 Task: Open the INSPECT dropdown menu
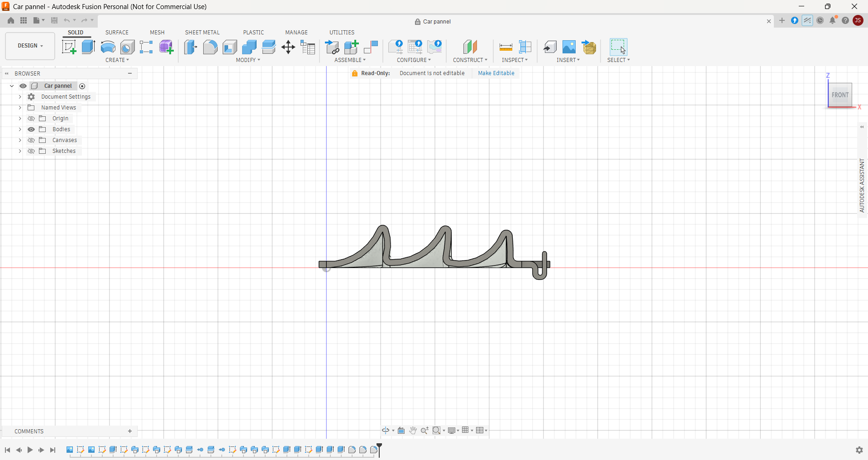click(515, 60)
